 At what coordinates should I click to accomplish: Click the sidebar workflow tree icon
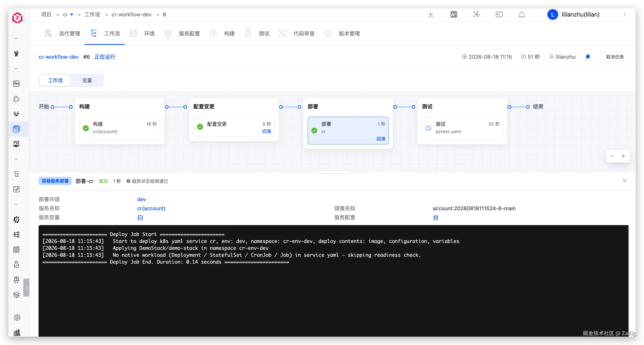(17, 174)
